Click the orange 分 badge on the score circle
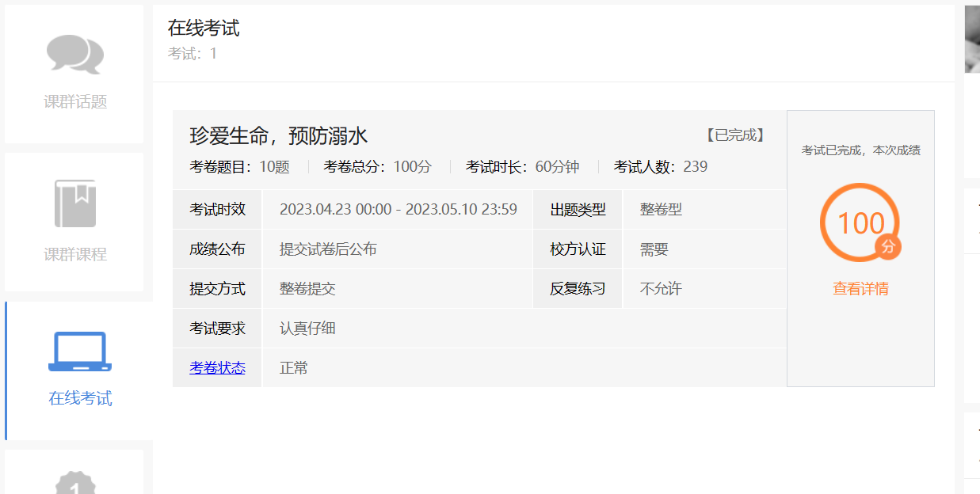Viewport: 980px width, 494px height. 888,247
